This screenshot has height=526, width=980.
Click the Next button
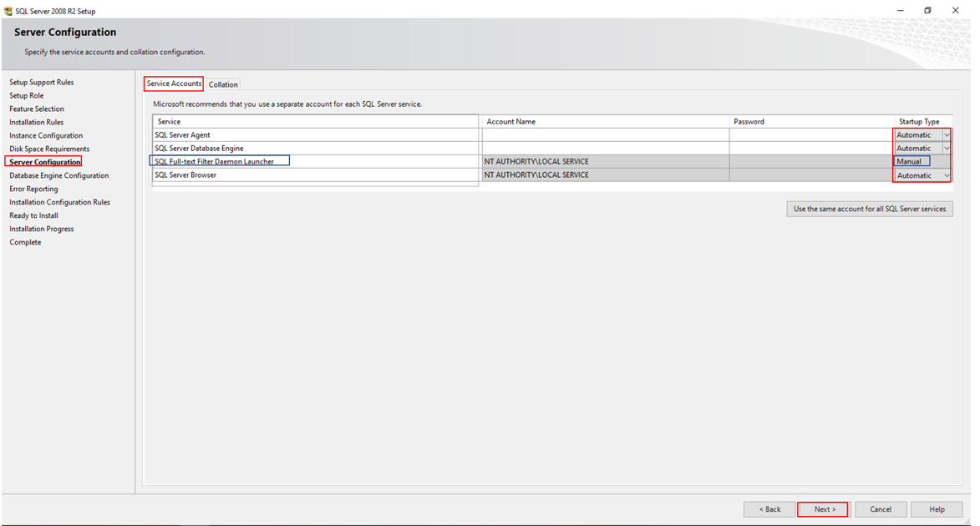822,509
